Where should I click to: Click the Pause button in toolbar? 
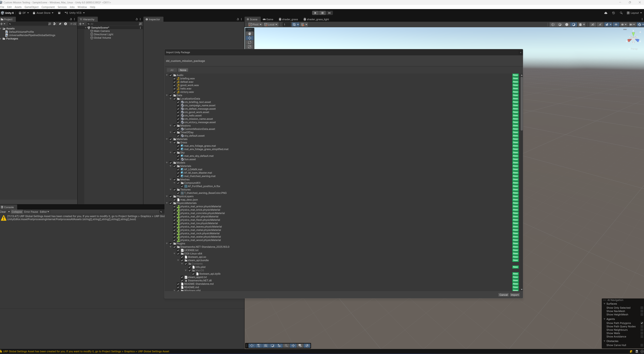coord(322,13)
